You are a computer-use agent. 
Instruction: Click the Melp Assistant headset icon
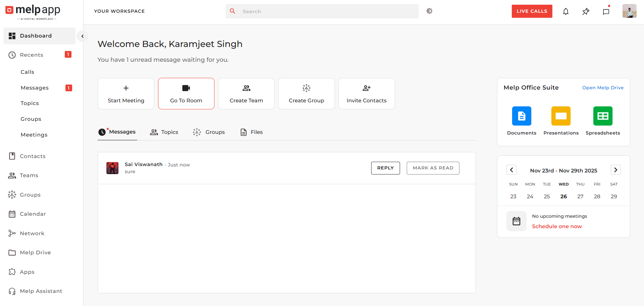point(12,291)
